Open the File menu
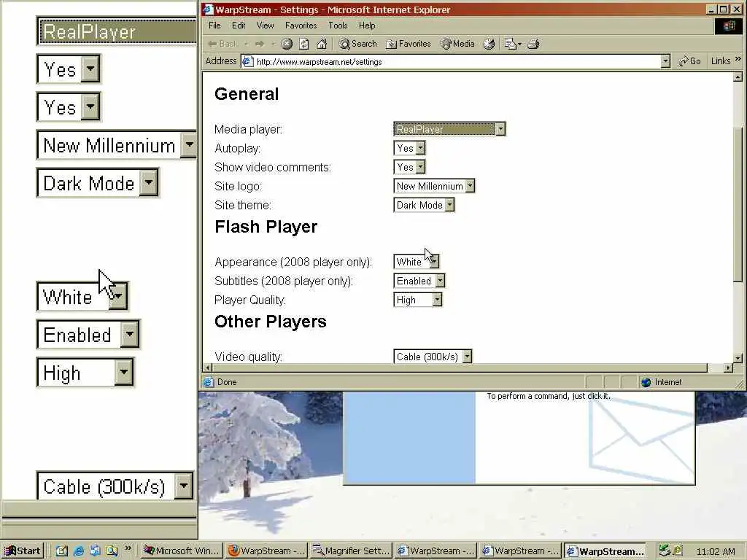747x560 pixels. coord(214,26)
